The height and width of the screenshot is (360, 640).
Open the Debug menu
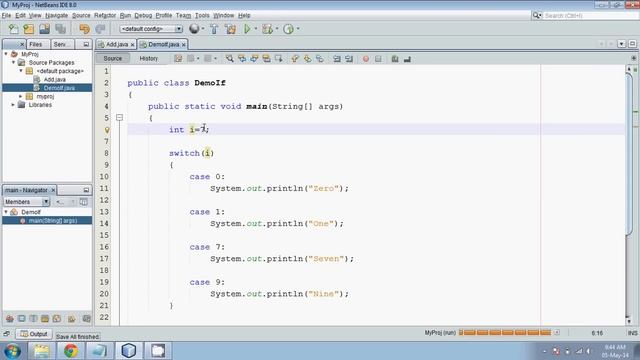(143, 16)
